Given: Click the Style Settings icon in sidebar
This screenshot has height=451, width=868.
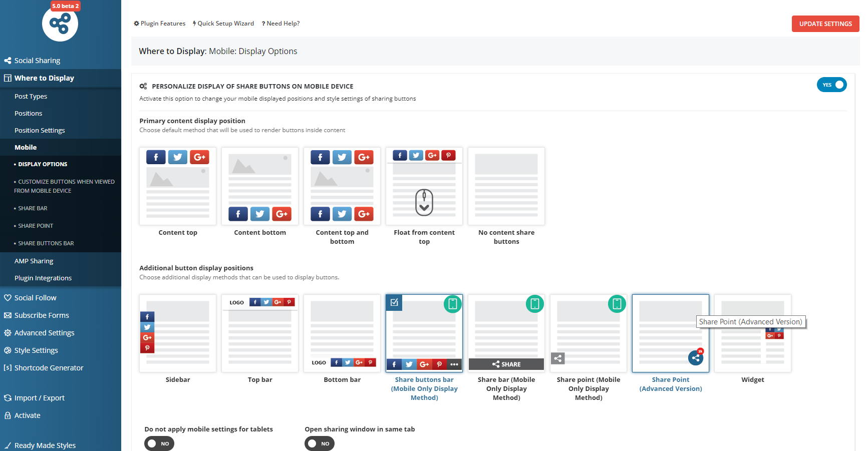Looking at the screenshot, I should 8,350.
